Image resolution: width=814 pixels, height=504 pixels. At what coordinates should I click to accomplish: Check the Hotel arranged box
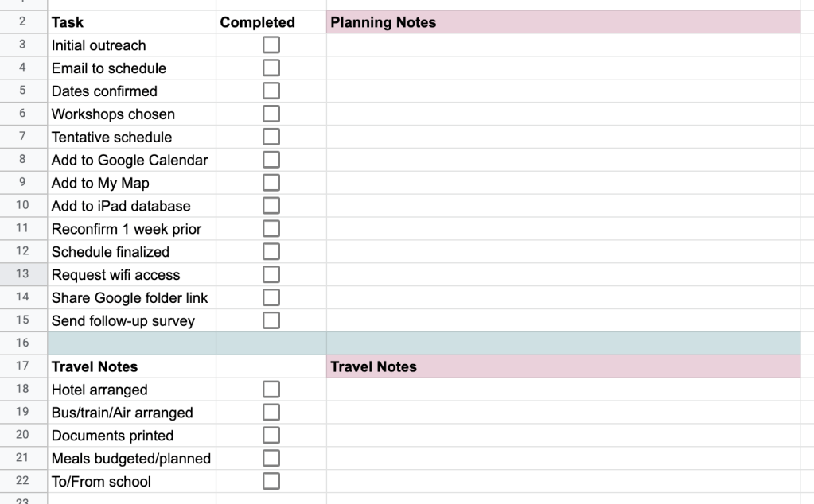(271, 389)
